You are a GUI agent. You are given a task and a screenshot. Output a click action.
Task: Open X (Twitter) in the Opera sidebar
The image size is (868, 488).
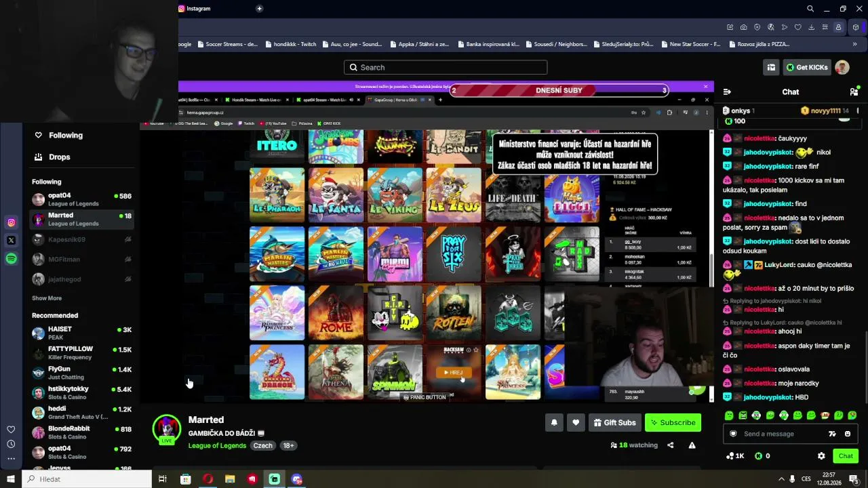(x=11, y=240)
